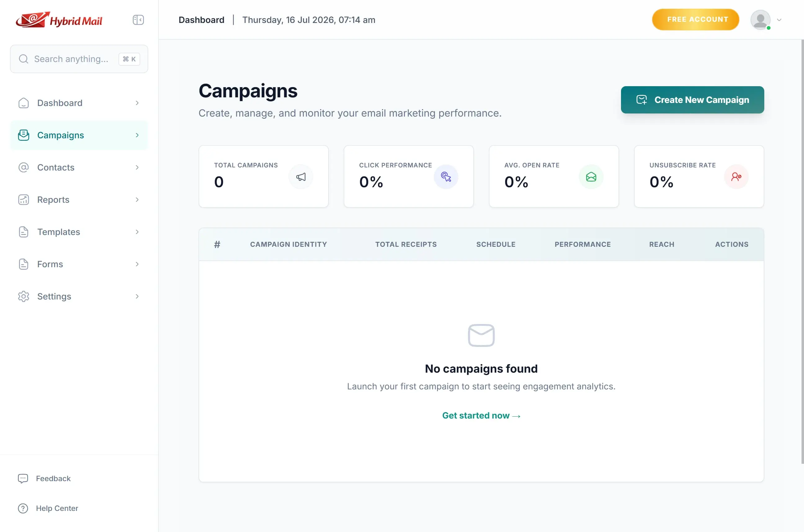Viewport: 804px width, 532px height.
Task: Open the Help Center link
Action: [57, 508]
